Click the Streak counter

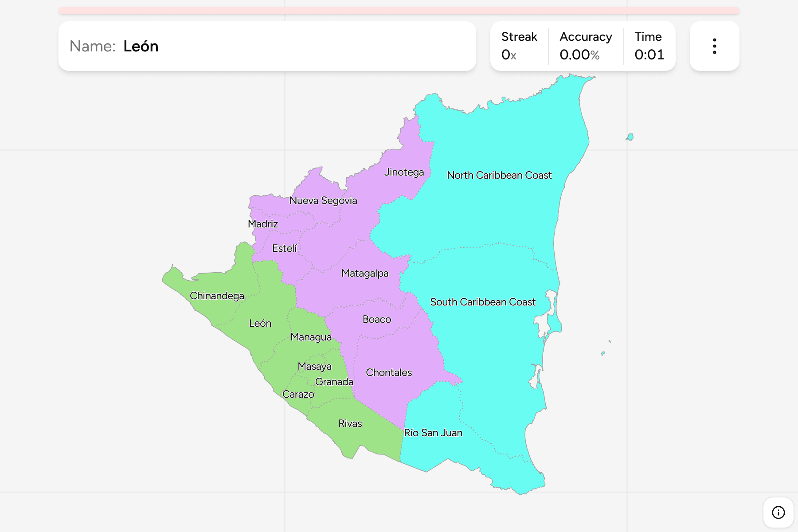pyautogui.click(x=519, y=46)
